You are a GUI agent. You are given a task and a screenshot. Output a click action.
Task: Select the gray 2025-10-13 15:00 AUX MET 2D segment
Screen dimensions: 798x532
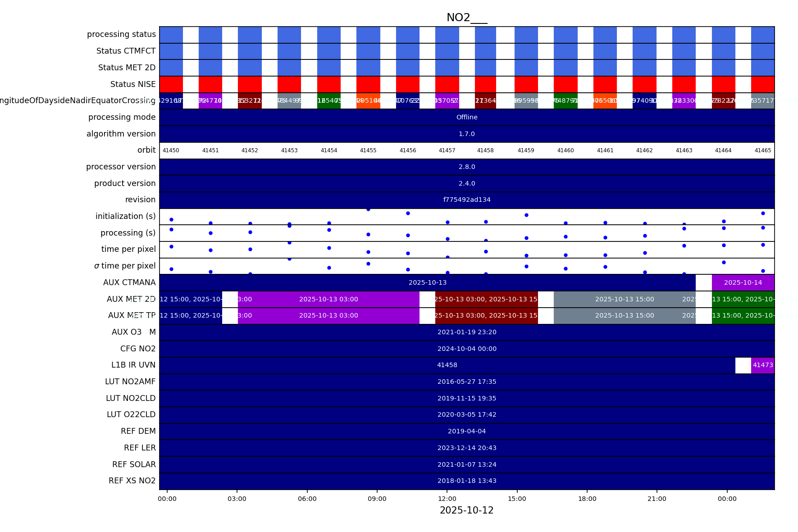tap(624, 299)
